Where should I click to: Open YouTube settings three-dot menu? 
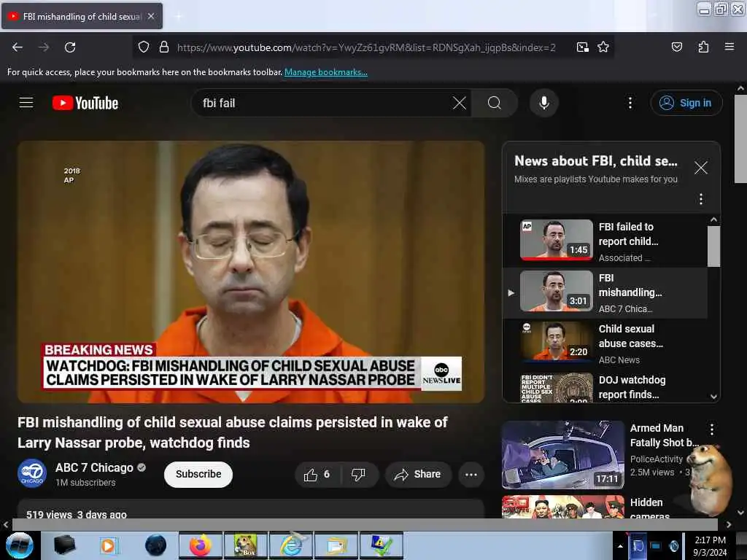630,103
